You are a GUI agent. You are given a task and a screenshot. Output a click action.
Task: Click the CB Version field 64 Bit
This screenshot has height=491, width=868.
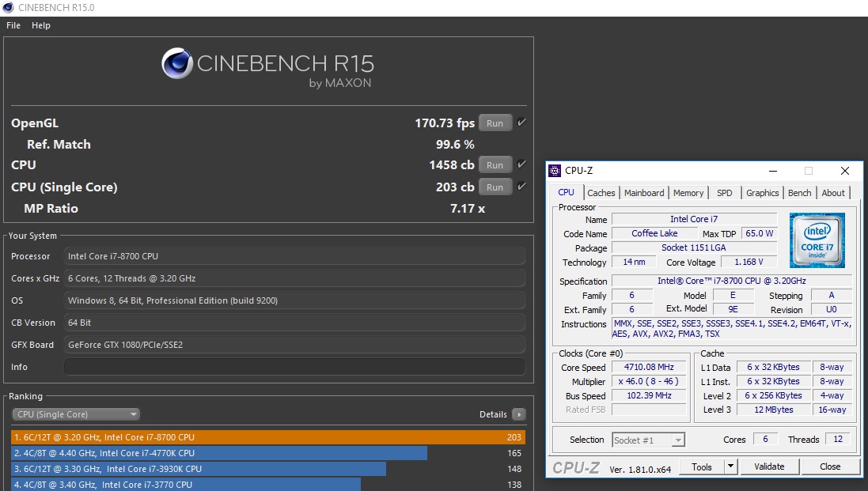pos(294,323)
